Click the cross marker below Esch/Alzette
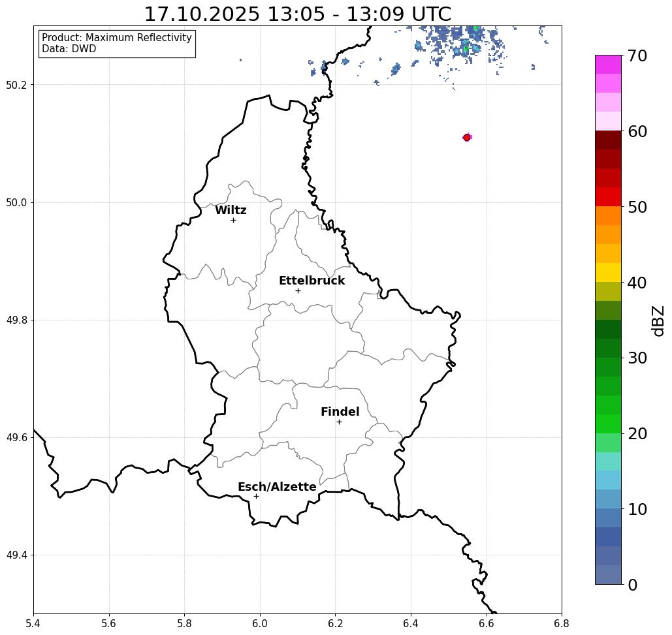Screen dimensions: 672x635 click(256, 497)
